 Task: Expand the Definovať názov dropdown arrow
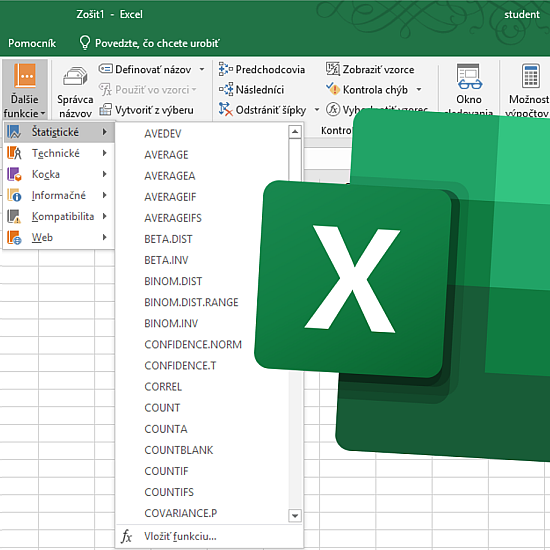[202, 69]
